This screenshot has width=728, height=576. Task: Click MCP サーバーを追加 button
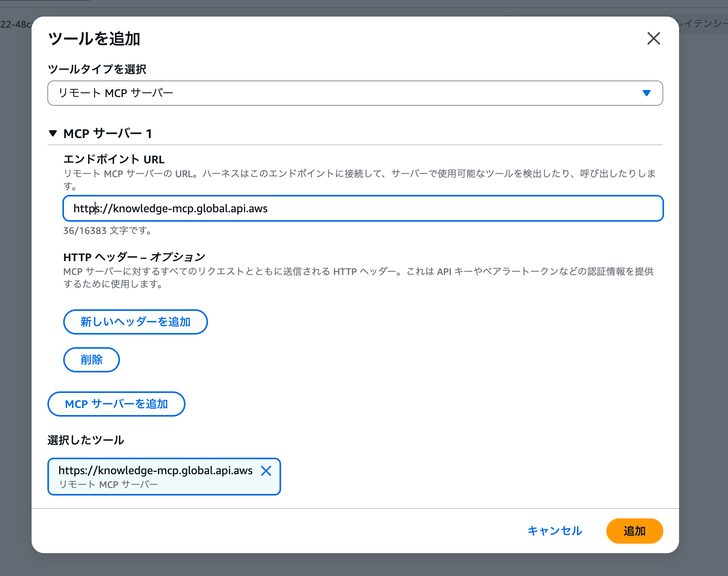coord(116,404)
